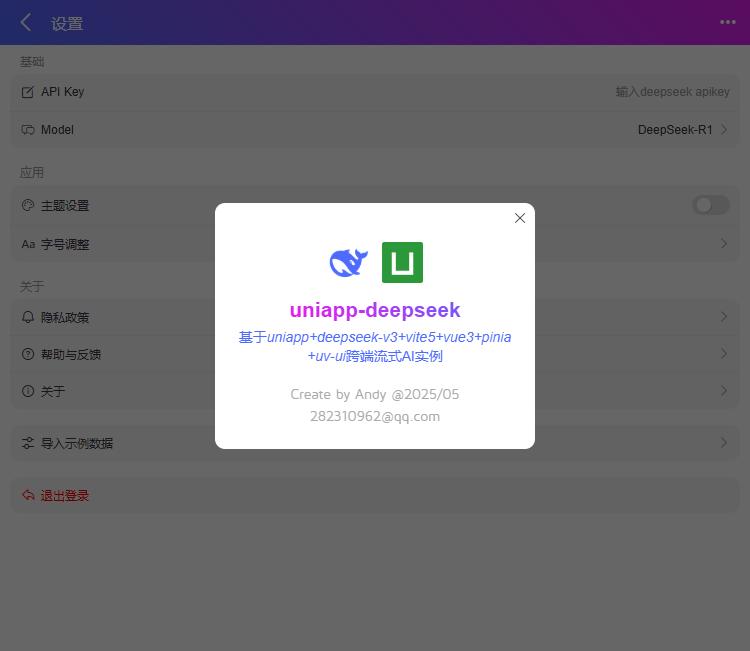
Task: Click the help question mark icon
Action: click(28, 354)
